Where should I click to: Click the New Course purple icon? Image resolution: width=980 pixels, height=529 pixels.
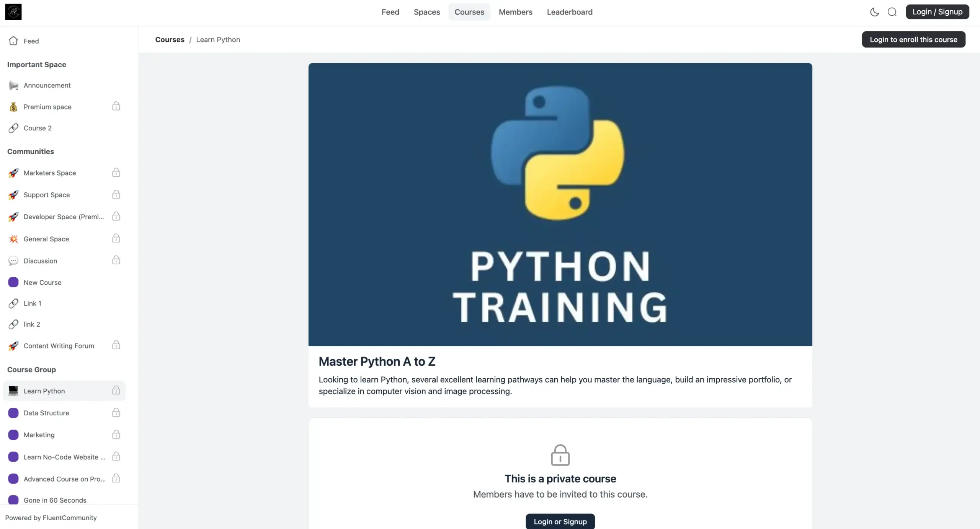coord(13,282)
